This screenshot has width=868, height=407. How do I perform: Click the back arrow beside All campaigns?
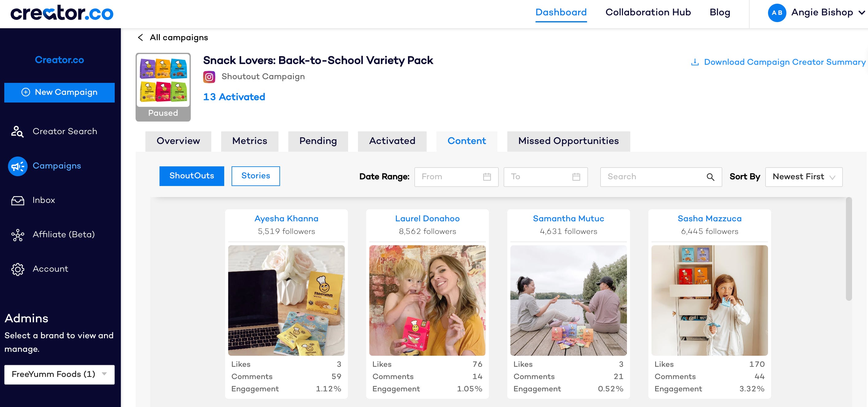click(x=140, y=37)
